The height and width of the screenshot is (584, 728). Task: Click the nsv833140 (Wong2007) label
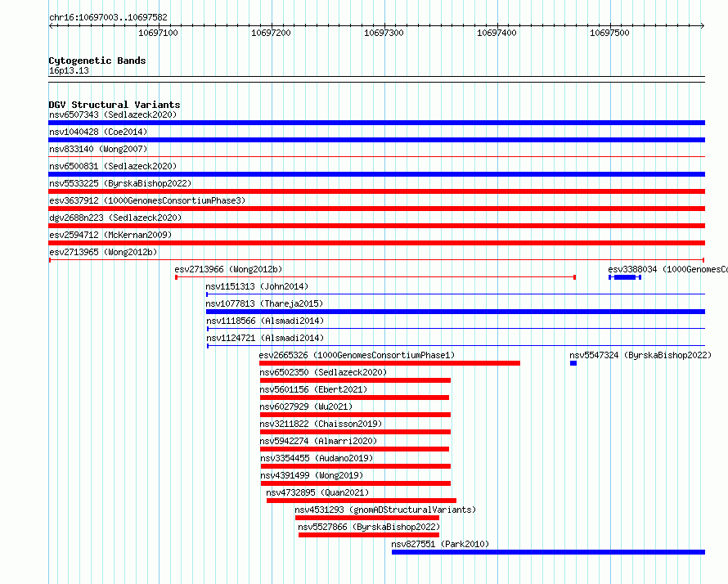click(98, 149)
